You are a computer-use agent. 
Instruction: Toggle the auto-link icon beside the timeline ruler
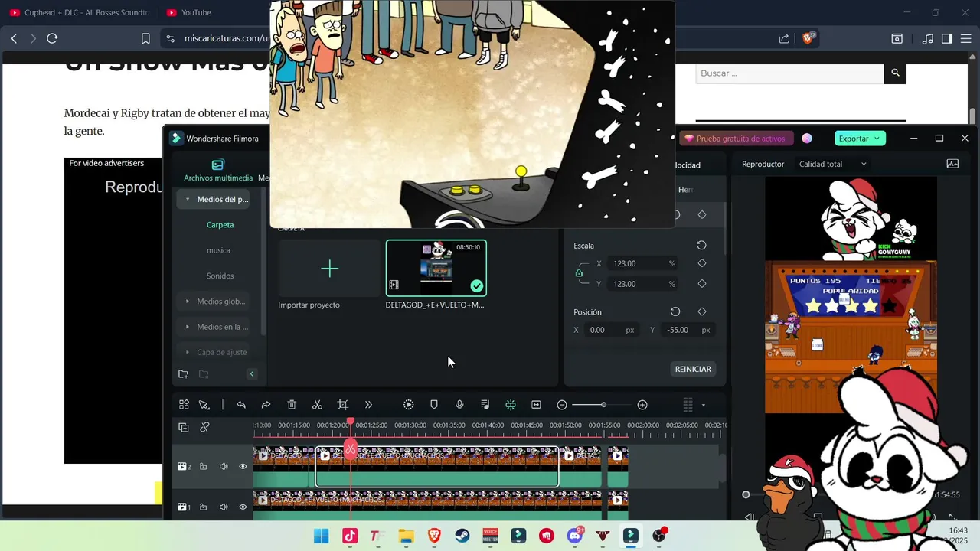pos(204,428)
